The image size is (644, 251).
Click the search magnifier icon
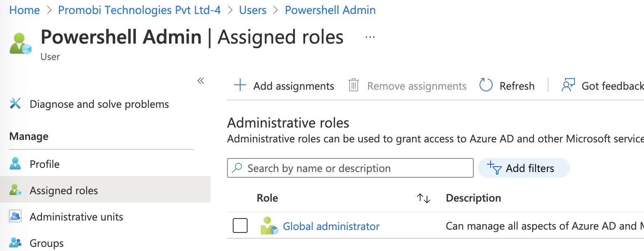(x=237, y=168)
